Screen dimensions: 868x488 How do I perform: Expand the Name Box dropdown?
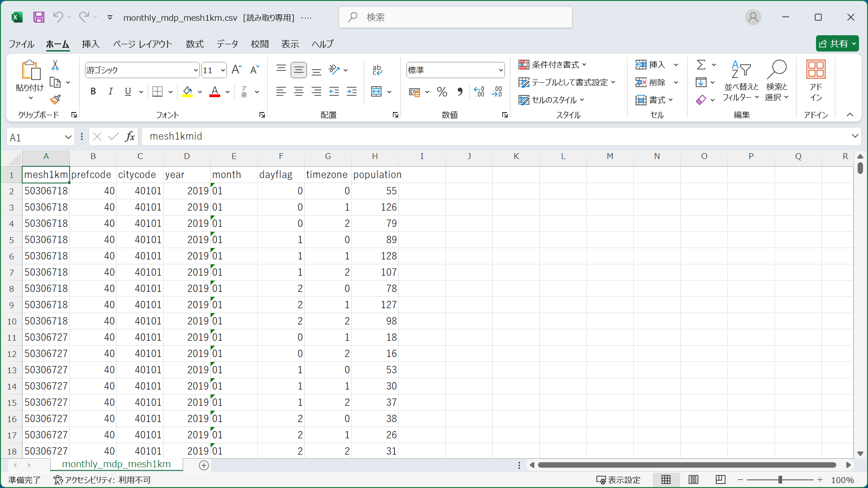pyautogui.click(x=68, y=137)
